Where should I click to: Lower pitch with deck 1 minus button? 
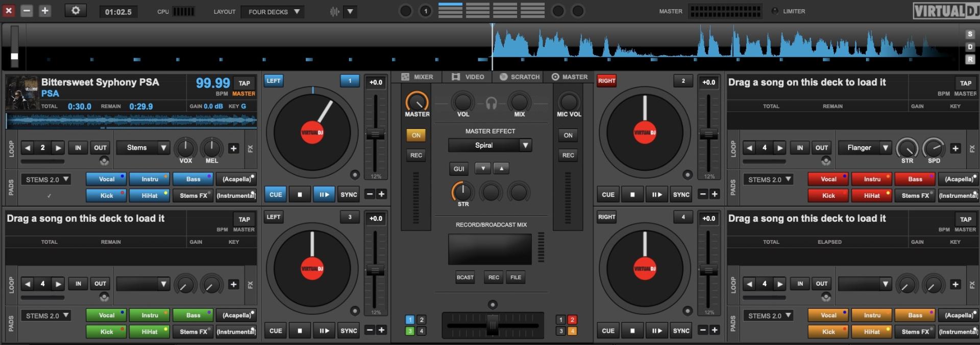(370, 194)
